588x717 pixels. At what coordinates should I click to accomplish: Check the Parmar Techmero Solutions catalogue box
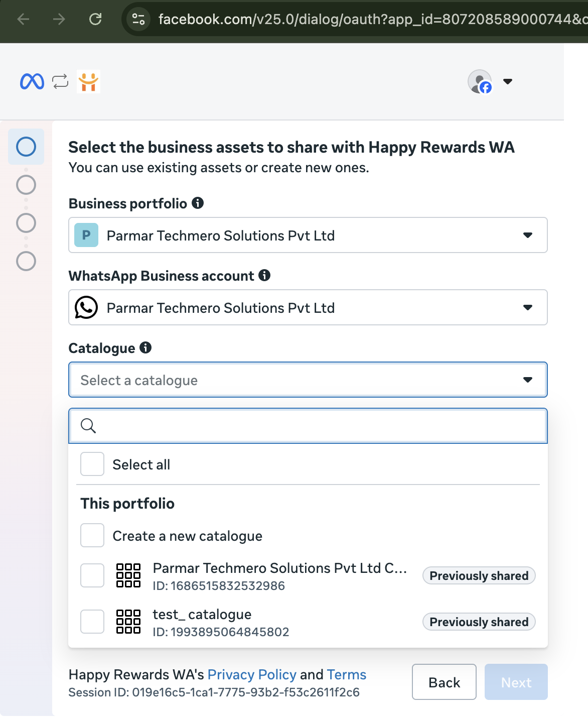tap(92, 575)
